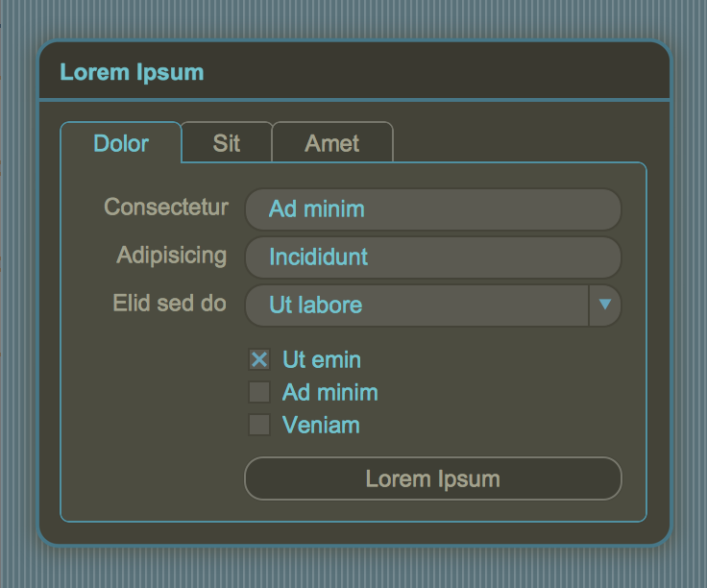Click the 'Adipisicing' field label
The image size is (707, 588).
click(171, 256)
